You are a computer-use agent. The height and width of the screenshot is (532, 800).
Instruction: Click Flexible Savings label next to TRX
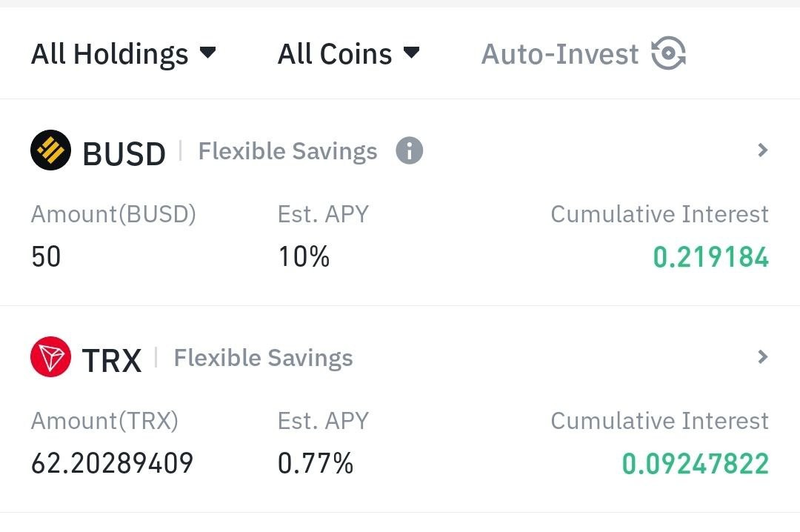click(x=263, y=359)
